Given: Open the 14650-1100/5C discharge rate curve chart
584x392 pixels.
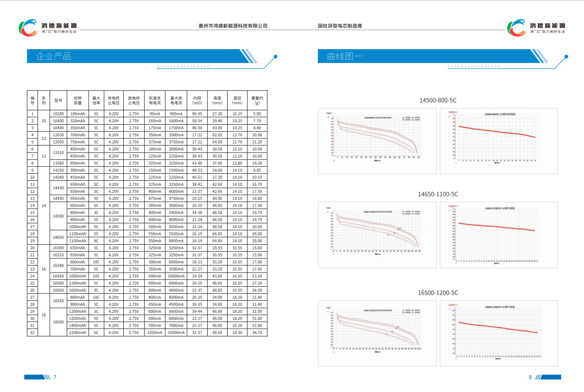Looking at the screenshot, I should (377, 234).
